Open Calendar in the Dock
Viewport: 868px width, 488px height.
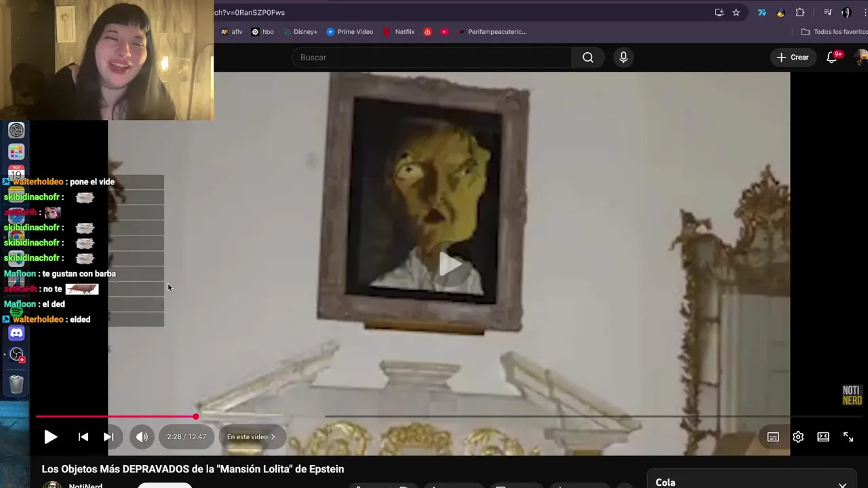[x=16, y=172]
